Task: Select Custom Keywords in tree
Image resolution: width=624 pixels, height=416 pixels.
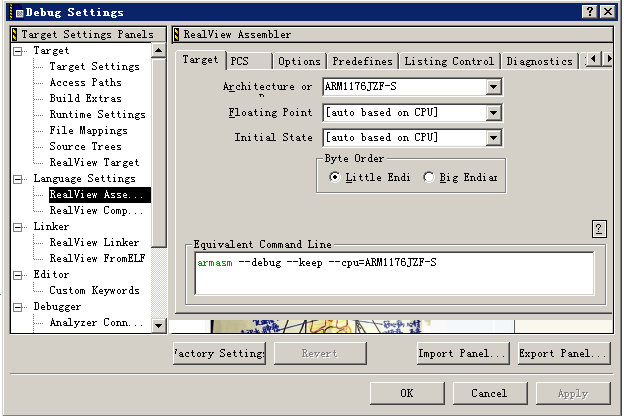Action: pos(94,291)
